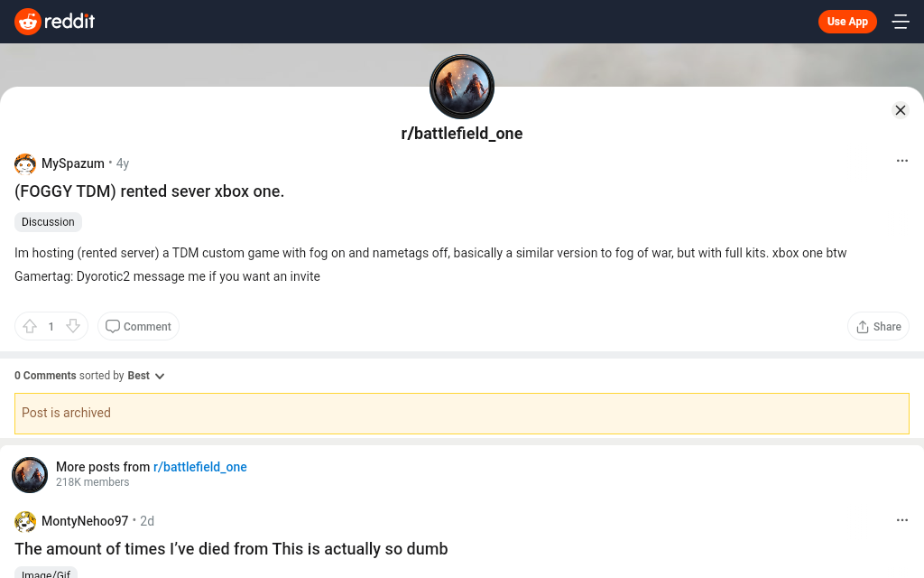This screenshot has height=578, width=924.
Task: Open the Reddit home logo
Action: click(x=54, y=22)
